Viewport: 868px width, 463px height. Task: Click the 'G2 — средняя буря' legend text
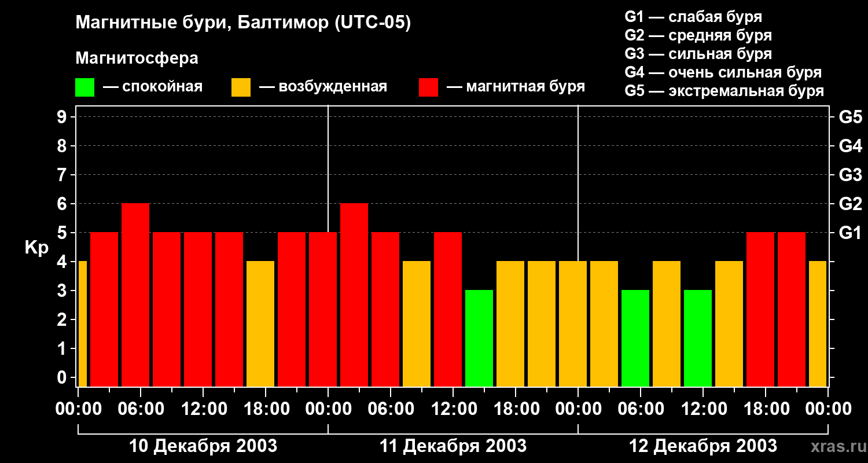(x=698, y=35)
